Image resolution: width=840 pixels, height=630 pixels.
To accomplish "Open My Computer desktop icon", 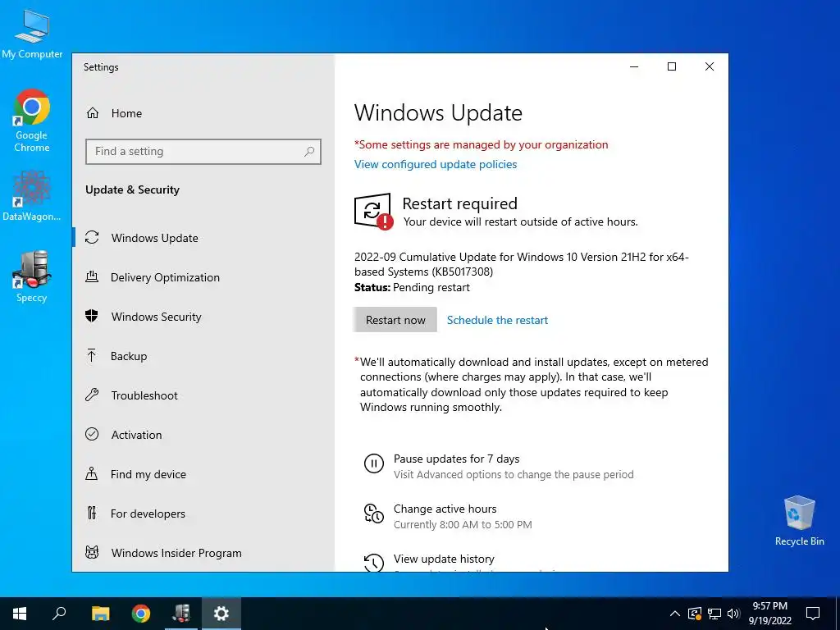I will (32, 34).
